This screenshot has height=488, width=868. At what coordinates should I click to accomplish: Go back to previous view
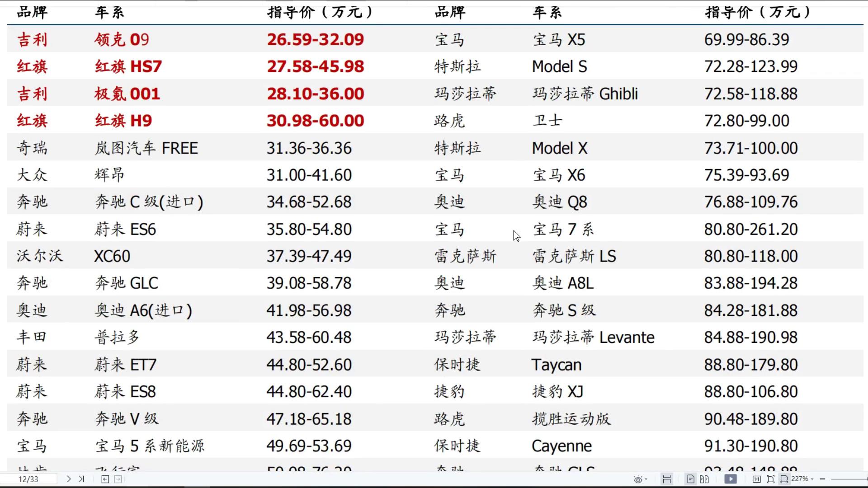tap(105, 479)
